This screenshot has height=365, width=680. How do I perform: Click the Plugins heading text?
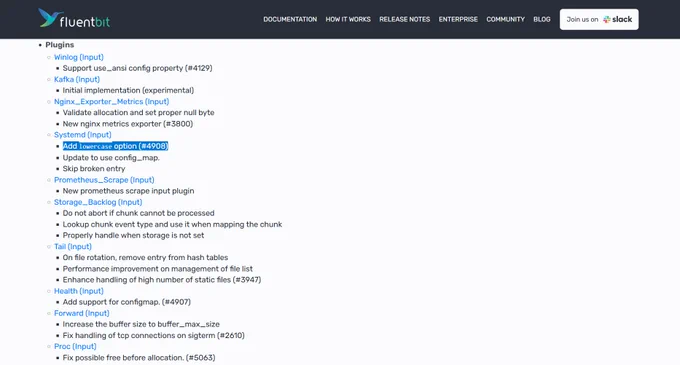click(x=60, y=45)
